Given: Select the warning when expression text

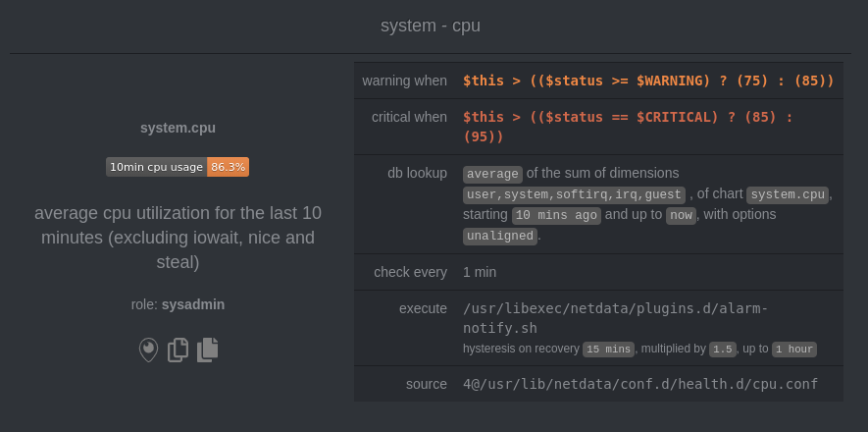Looking at the screenshot, I should [648, 81].
